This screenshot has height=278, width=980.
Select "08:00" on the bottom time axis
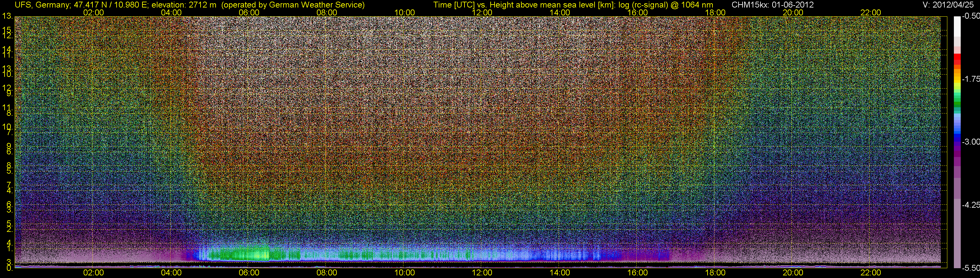(327, 273)
